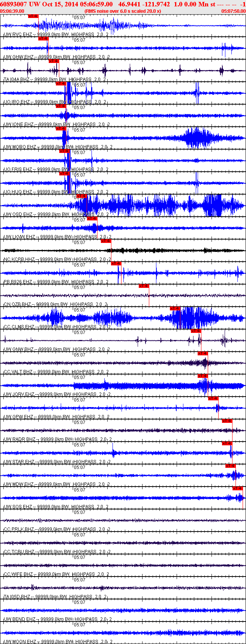Pick the red arrival flag on OSD trace

[81, 196]
